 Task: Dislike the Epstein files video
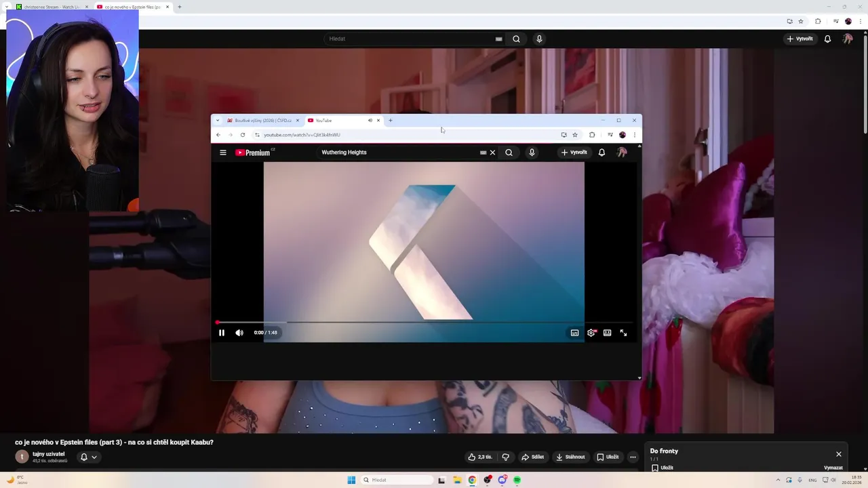tap(506, 457)
